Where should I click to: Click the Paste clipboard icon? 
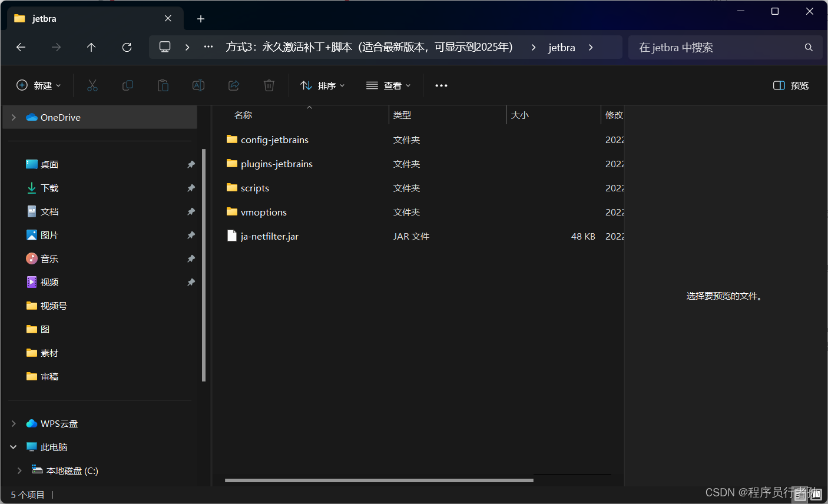pos(163,85)
